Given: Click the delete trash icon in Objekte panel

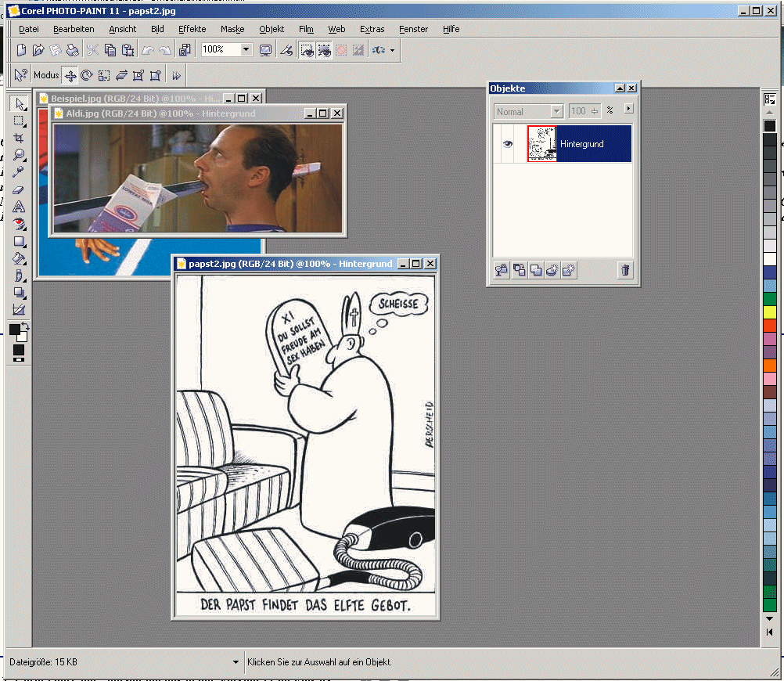Looking at the screenshot, I should coord(625,270).
